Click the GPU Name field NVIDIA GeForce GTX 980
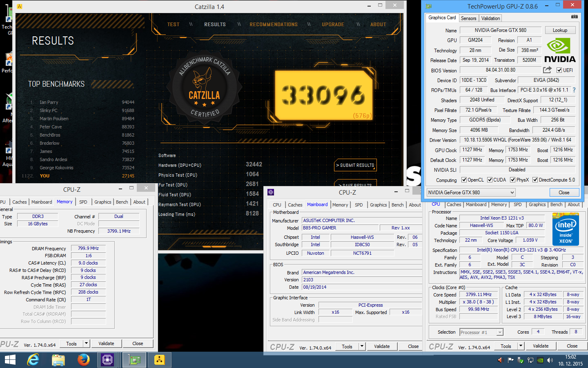Viewport: 588px width, 368px height. [501, 30]
